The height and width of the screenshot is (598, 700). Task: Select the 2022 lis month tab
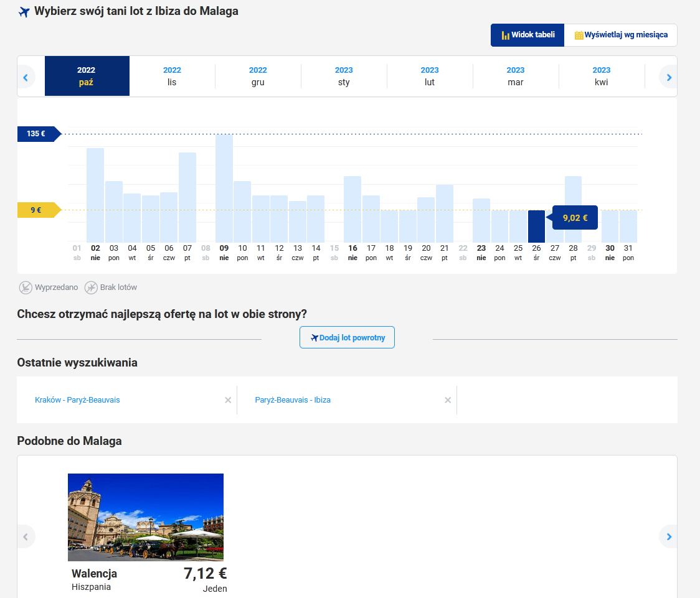coord(172,76)
